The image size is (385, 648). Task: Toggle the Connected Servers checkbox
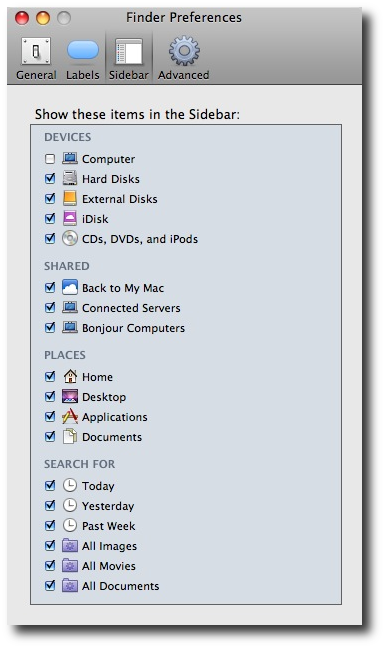[50, 307]
